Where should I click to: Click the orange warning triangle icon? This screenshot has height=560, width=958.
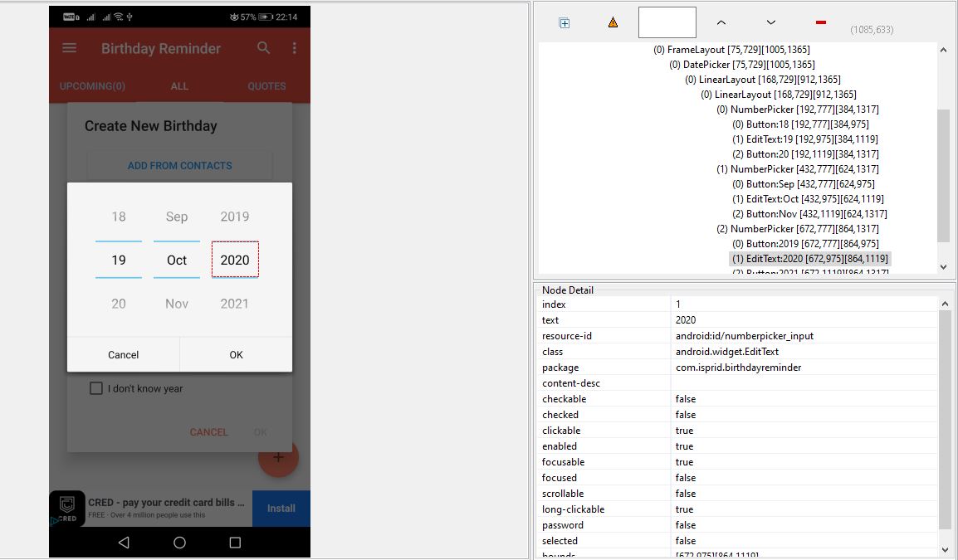pos(613,23)
